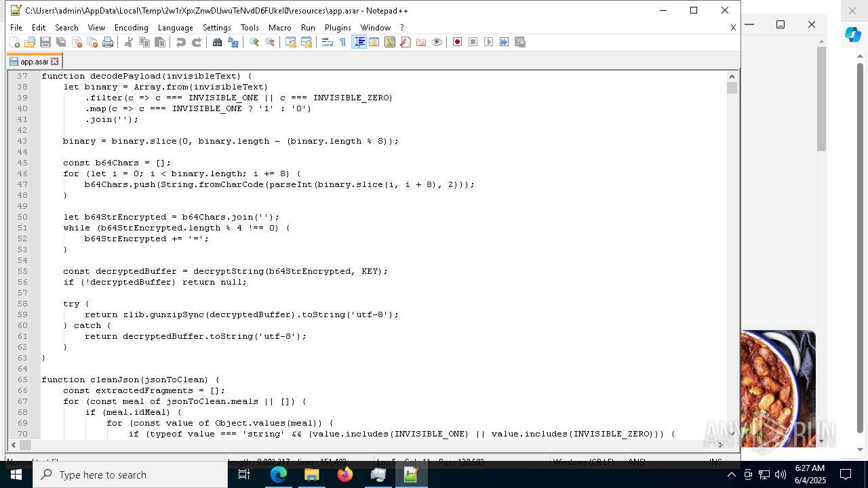The height and width of the screenshot is (488, 868).
Task: Click the Stop Recording macro icon
Action: (473, 42)
